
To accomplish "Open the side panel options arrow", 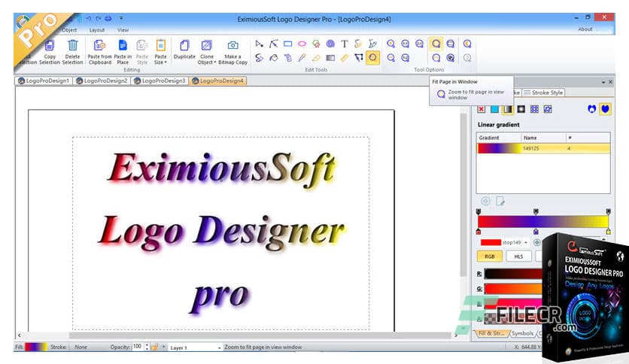I will [x=603, y=82].
